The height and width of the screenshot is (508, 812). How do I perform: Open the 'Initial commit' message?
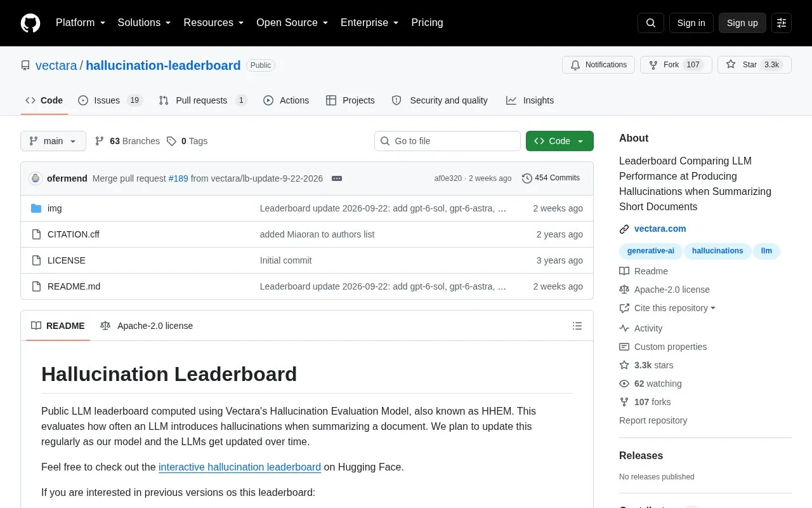point(286,260)
